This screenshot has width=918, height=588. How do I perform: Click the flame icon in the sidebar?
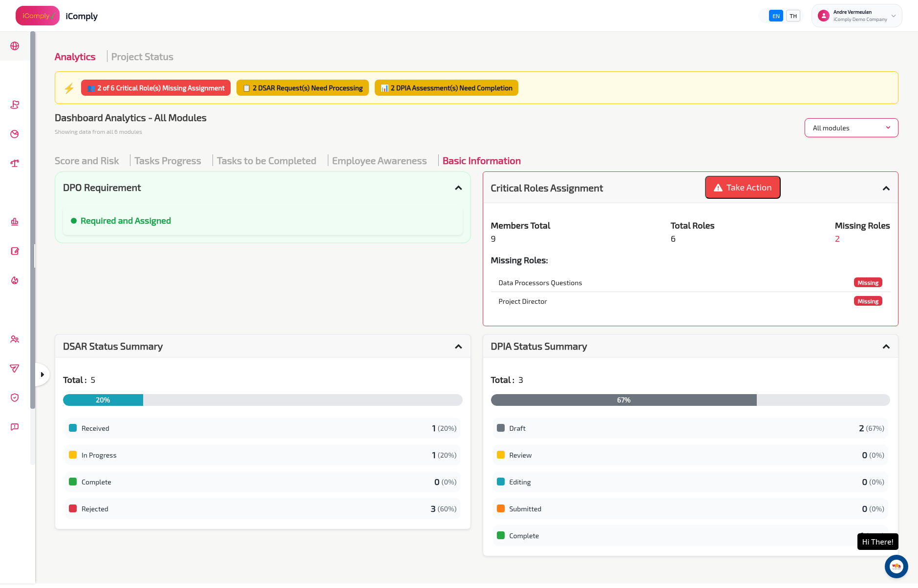tap(14, 280)
